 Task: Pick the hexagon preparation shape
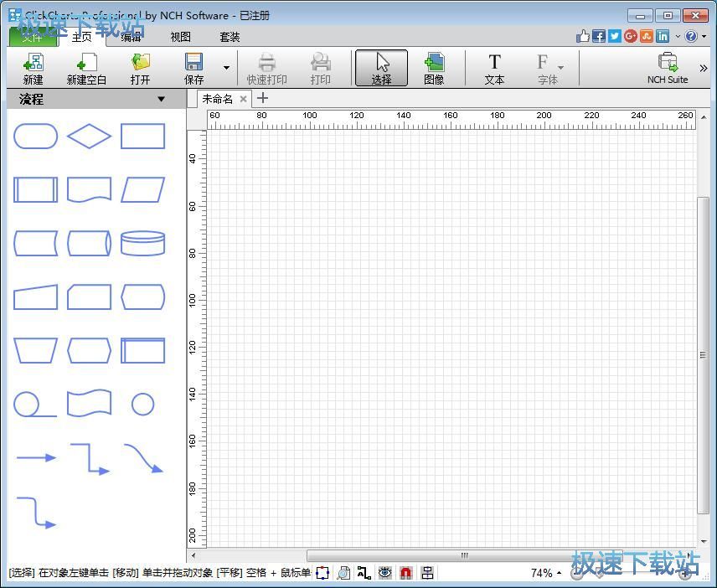click(89, 351)
